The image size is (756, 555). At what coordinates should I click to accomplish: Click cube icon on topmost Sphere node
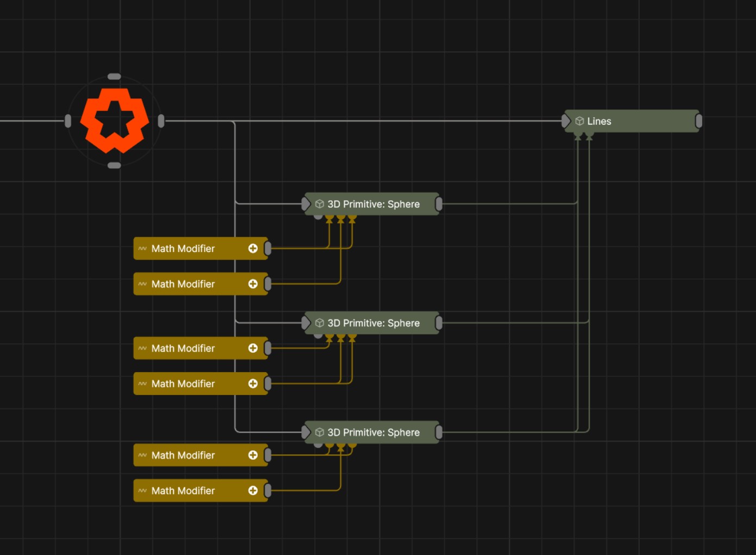pos(320,204)
